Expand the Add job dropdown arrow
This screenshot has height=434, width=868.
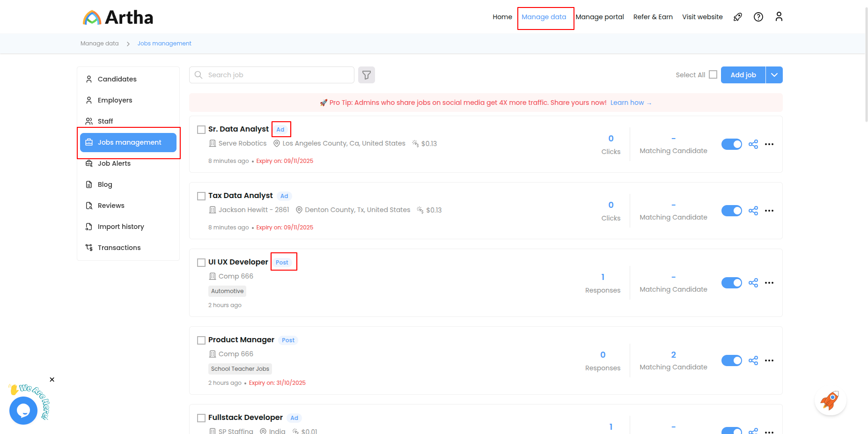774,75
